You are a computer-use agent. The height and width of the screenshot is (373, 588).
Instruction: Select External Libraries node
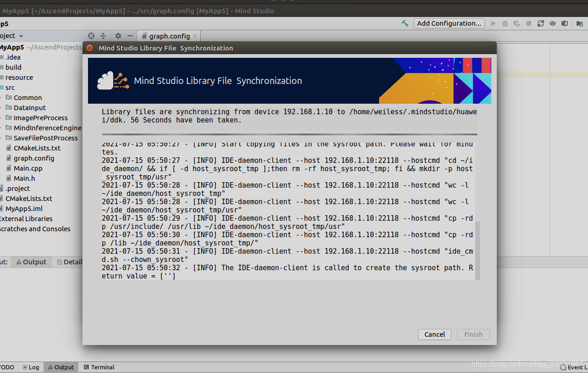pos(26,219)
